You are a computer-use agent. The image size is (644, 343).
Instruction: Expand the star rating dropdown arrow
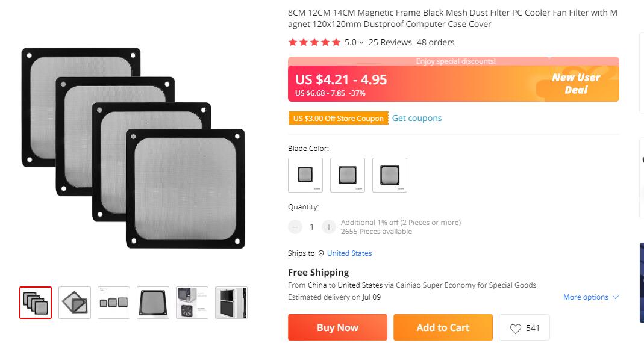point(361,43)
